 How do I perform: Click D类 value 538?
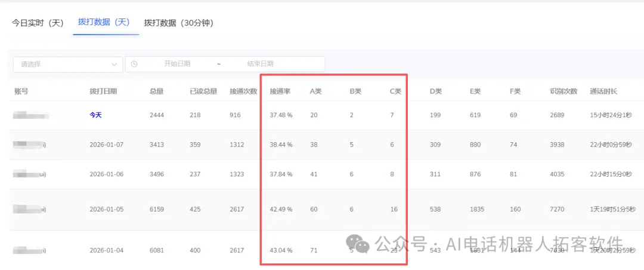click(435, 210)
